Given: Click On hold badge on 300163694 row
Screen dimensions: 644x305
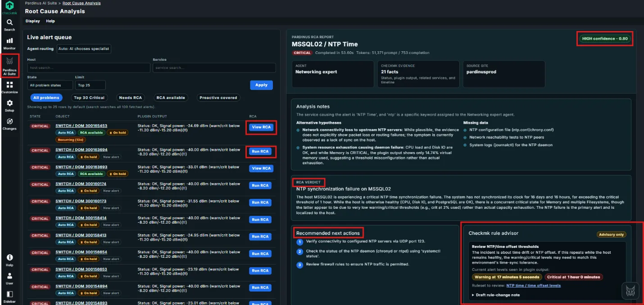Looking at the screenshot, I should [x=88, y=157].
